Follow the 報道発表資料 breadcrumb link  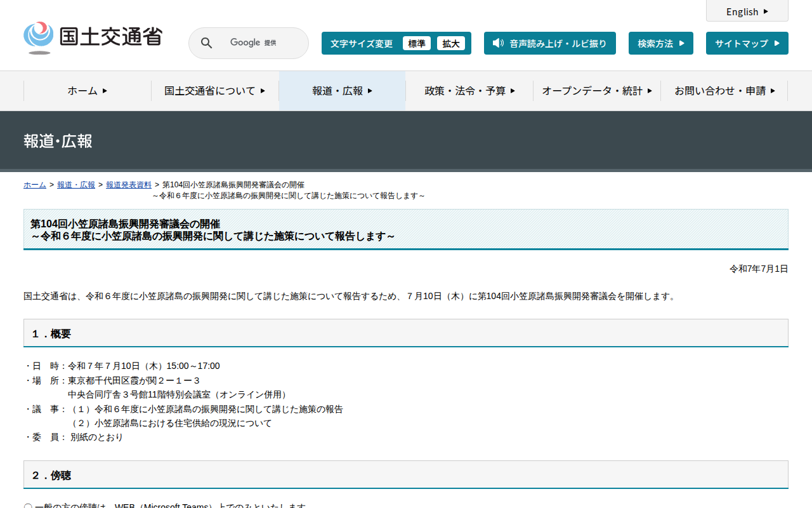point(129,185)
